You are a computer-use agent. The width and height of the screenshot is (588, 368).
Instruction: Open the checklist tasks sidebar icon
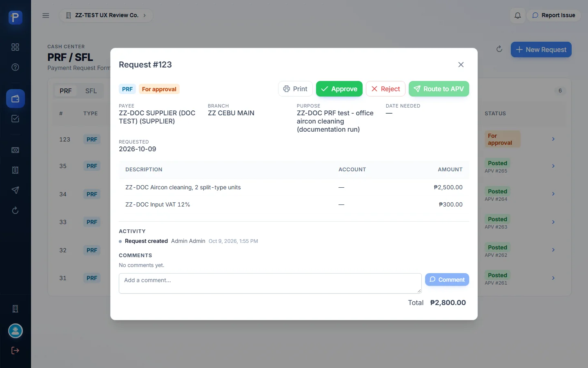15,119
